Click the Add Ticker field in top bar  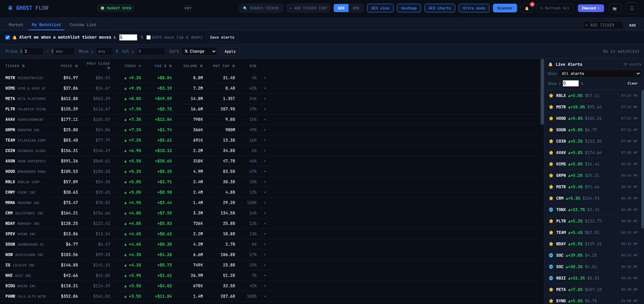coord(309,8)
